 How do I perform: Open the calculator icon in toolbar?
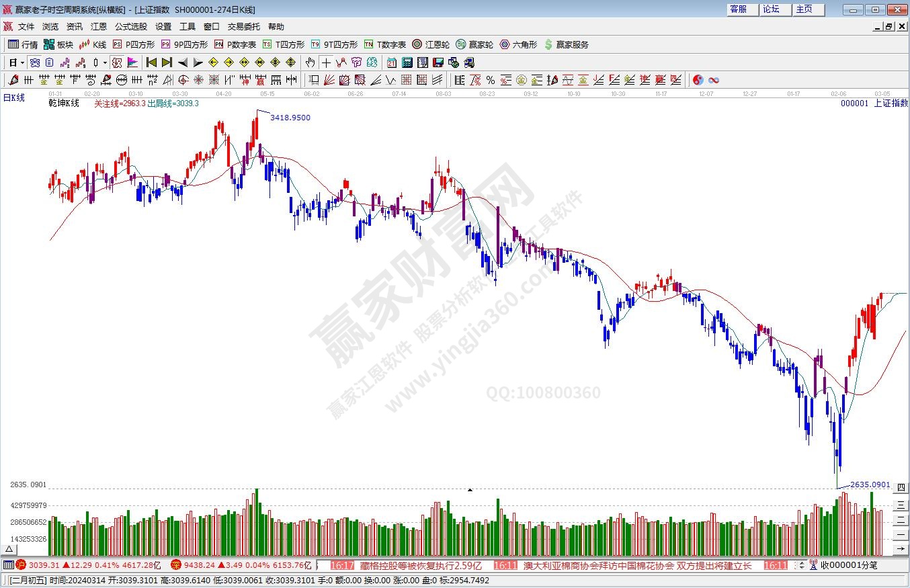click(x=407, y=62)
